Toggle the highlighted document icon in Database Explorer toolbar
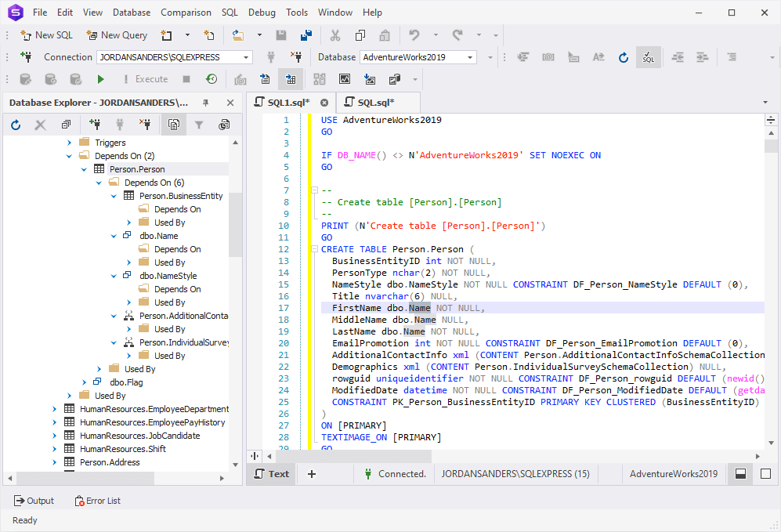Viewport: 781px width, 532px height. click(174, 125)
